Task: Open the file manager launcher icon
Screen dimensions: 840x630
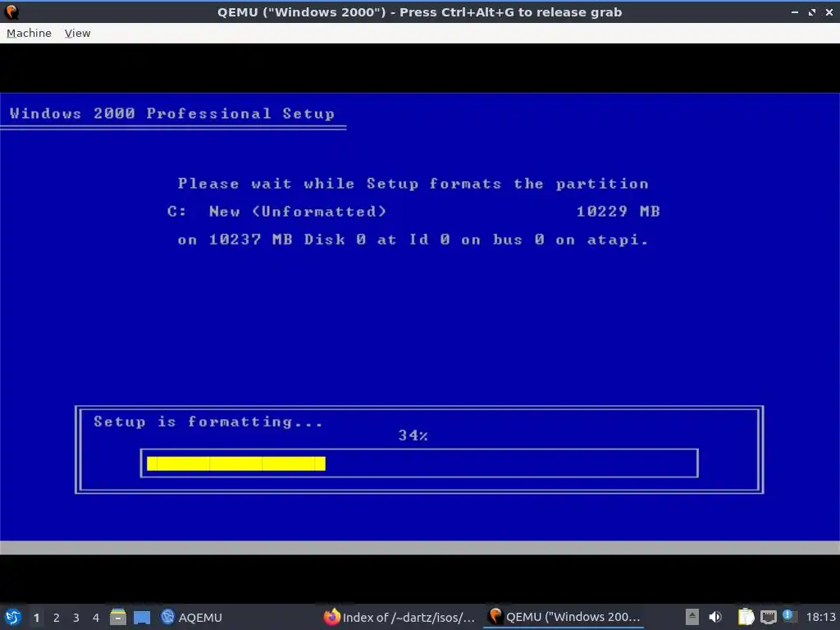Action: click(118, 617)
